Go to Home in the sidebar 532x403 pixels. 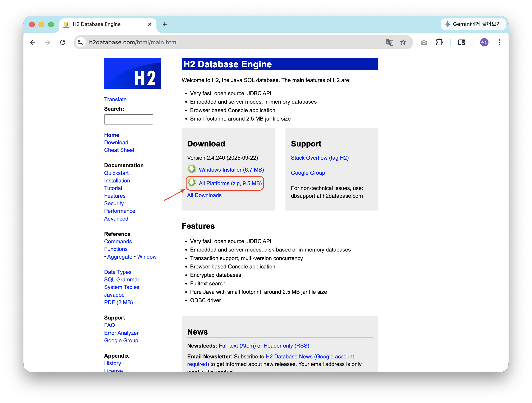tap(112, 135)
